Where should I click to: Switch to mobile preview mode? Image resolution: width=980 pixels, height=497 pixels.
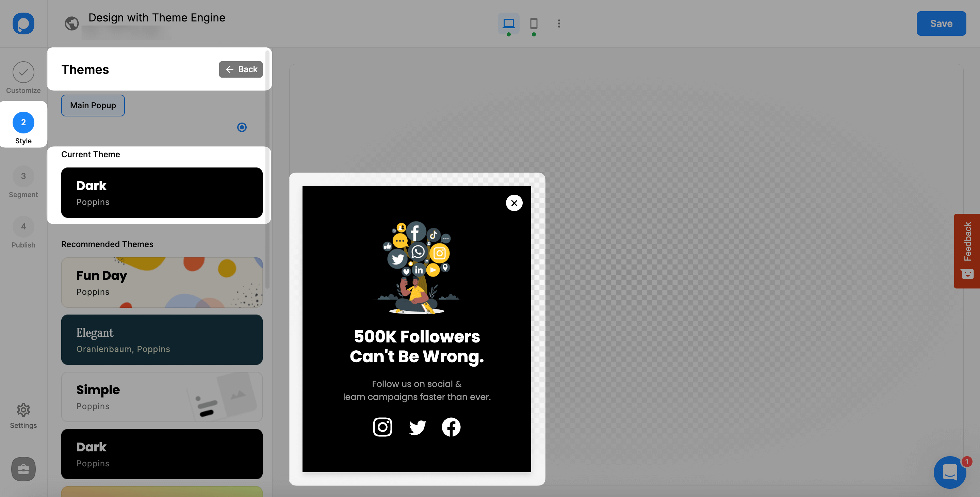533,23
